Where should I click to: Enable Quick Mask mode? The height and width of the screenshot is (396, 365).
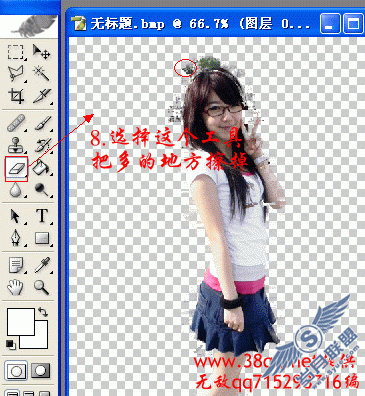click(x=40, y=370)
